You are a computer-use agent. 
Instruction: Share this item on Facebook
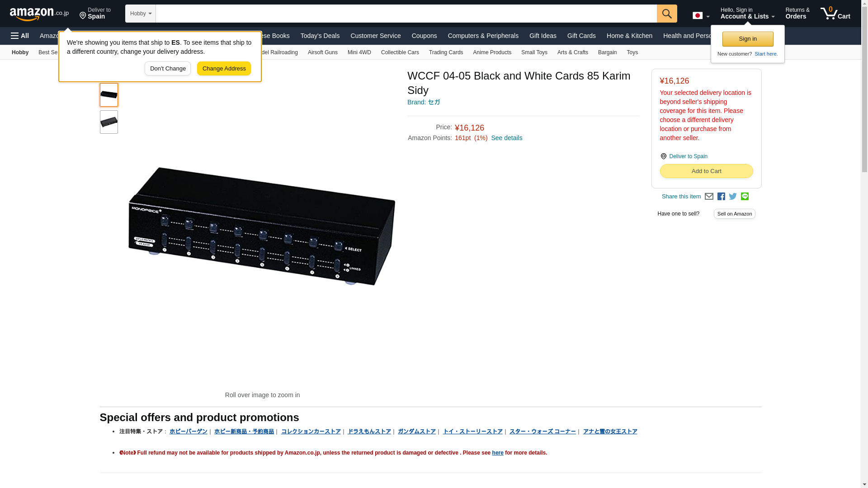pos(721,197)
